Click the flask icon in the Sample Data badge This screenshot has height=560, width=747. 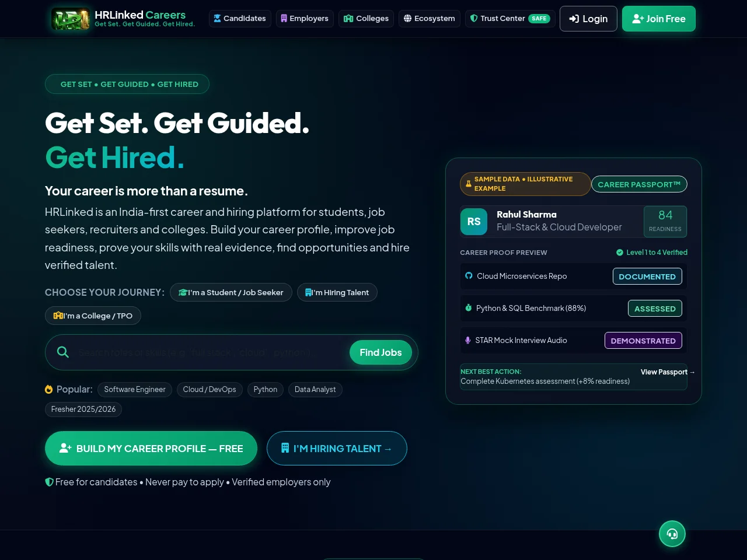[x=468, y=184]
